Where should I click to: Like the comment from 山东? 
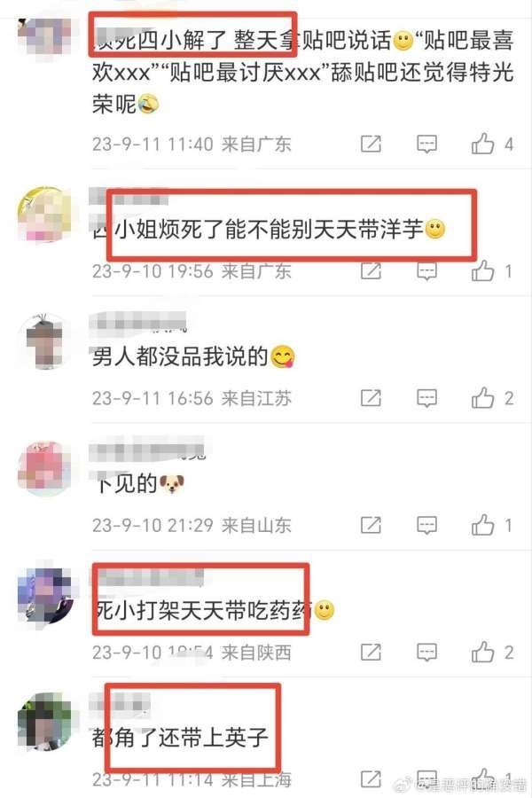click(482, 525)
